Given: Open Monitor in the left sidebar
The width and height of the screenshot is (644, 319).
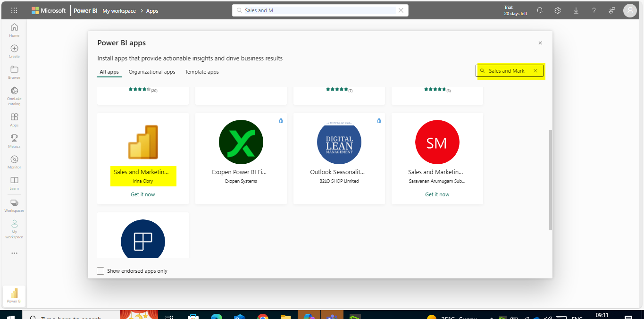Looking at the screenshot, I should (14, 162).
